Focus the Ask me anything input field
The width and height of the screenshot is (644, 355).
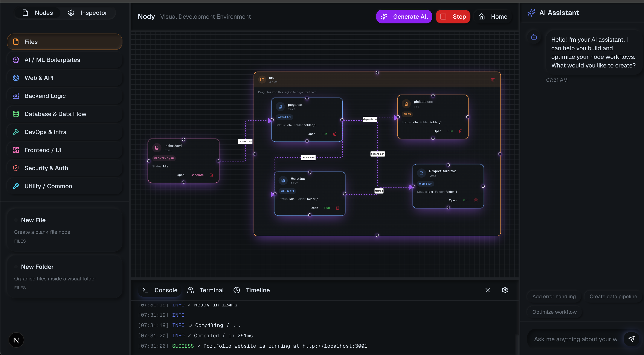(575, 339)
